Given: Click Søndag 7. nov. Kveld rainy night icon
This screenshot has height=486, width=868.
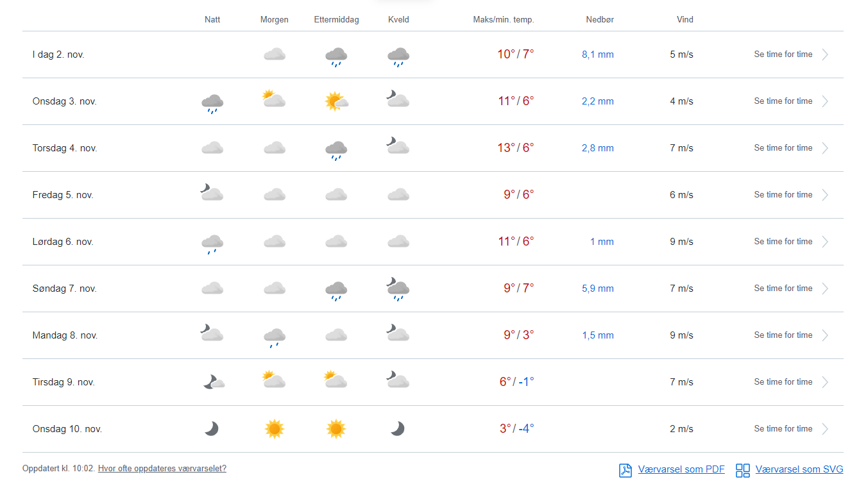Looking at the screenshot, I should (398, 289).
